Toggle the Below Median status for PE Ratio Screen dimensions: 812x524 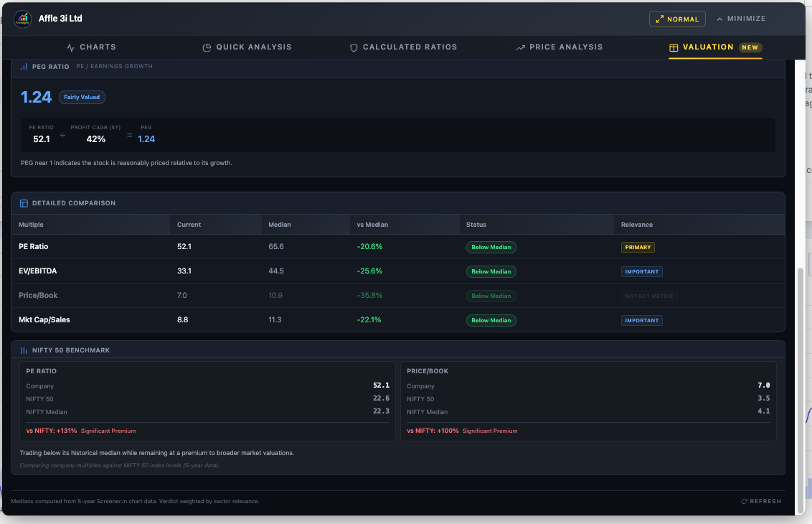pos(491,247)
